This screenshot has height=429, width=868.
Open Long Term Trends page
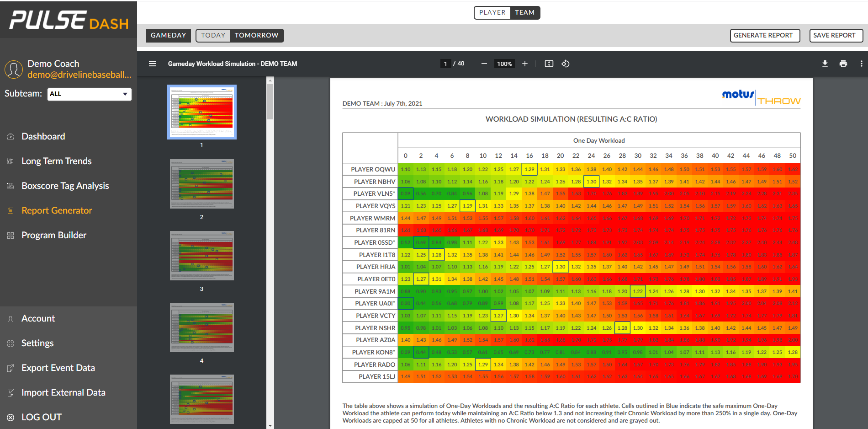tap(56, 161)
